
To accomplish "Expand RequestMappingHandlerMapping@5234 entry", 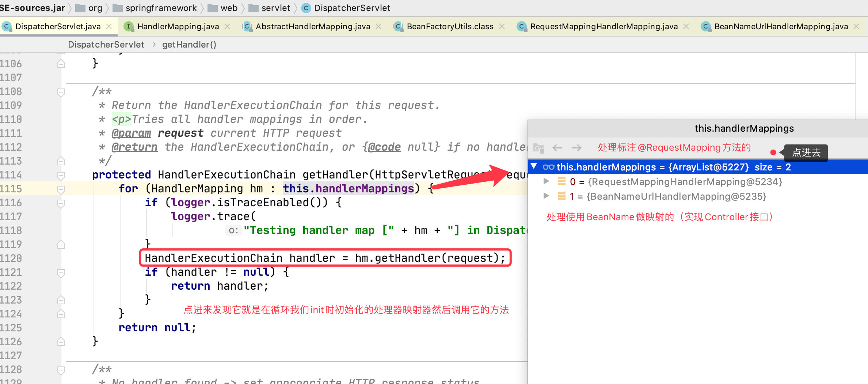I will [546, 181].
